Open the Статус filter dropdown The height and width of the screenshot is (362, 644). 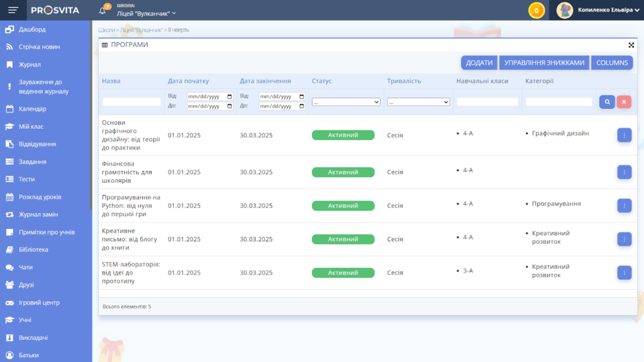[346, 102]
